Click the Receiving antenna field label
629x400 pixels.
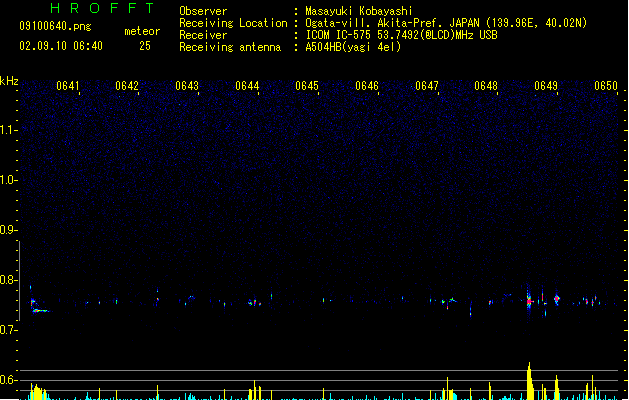point(230,47)
